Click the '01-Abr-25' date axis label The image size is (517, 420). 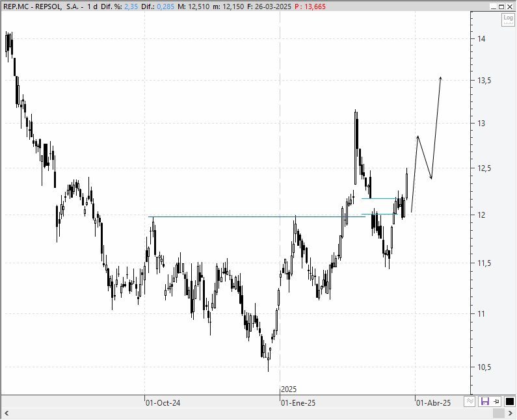point(433,403)
